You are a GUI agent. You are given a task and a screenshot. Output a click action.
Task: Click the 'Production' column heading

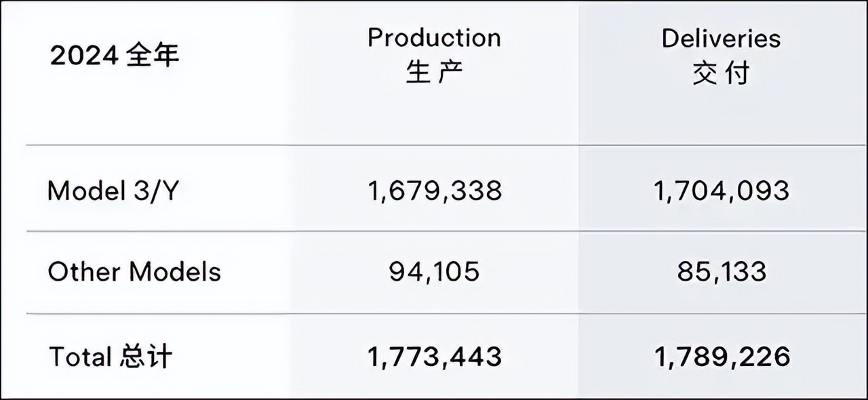[x=435, y=37]
